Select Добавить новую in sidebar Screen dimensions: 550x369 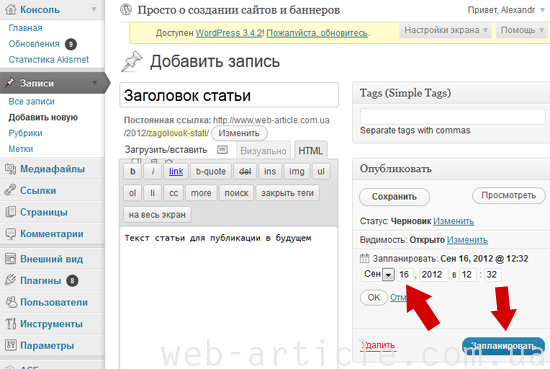(x=43, y=117)
